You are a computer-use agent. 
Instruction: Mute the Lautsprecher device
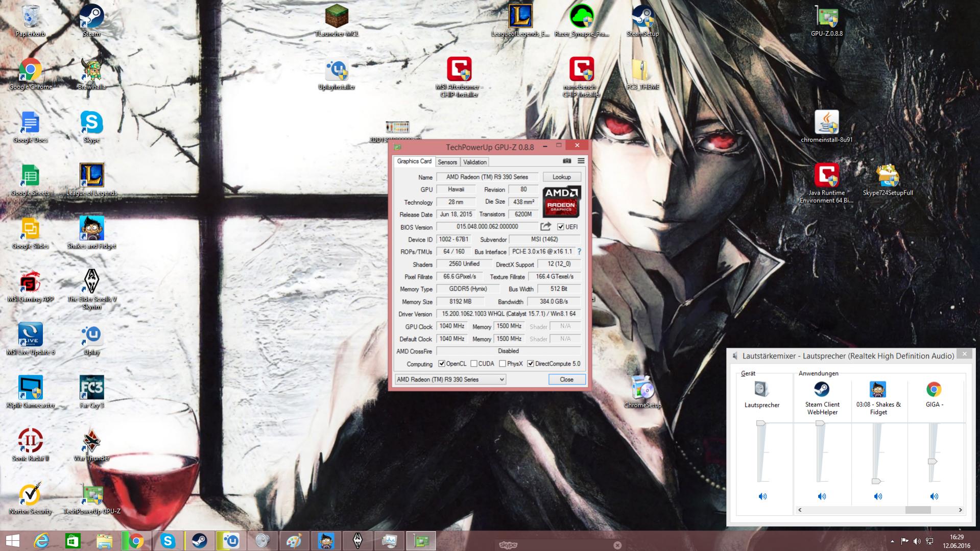[x=762, y=496]
